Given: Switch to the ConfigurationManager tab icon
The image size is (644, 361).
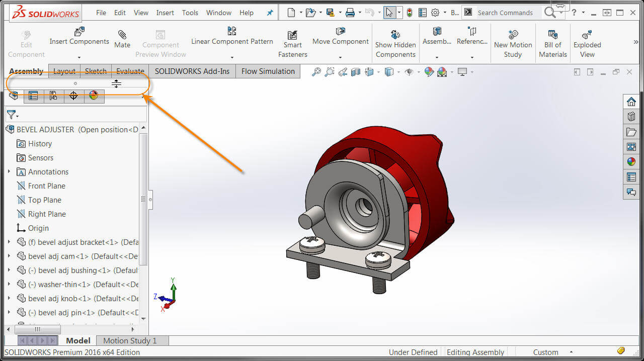Looking at the screenshot, I should pyautogui.click(x=53, y=96).
